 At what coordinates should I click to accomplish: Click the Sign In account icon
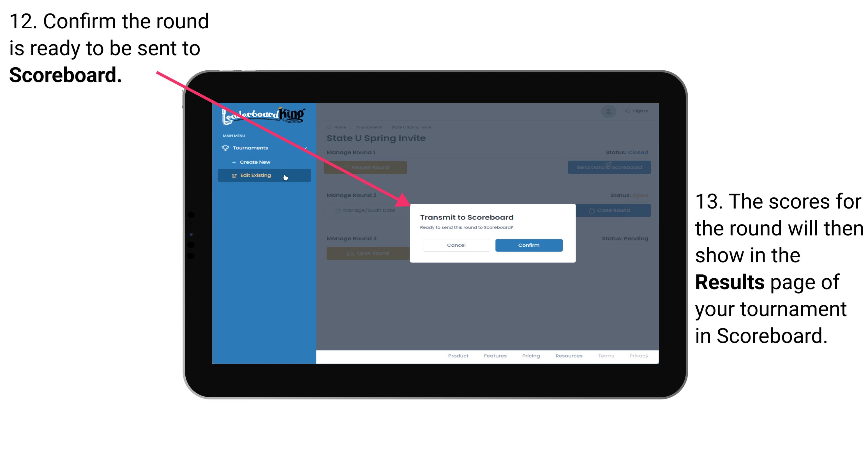click(x=609, y=112)
